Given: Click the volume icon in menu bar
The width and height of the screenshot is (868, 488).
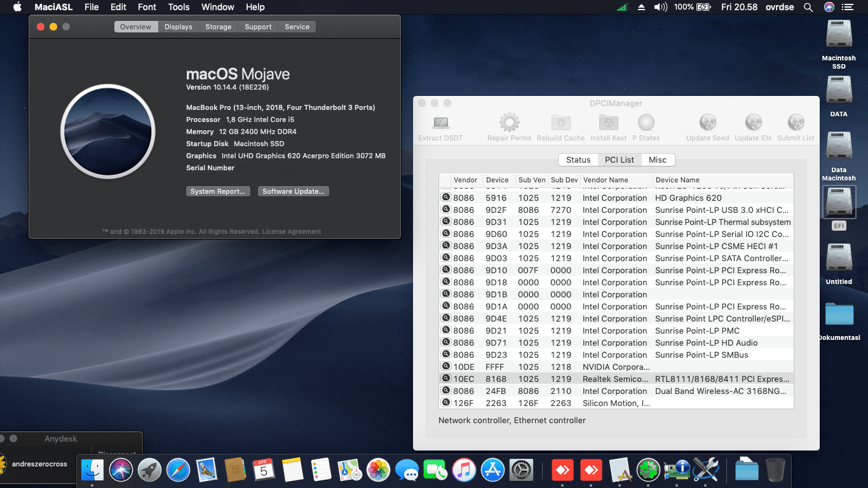Looking at the screenshot, I should [x=660, y=7].
